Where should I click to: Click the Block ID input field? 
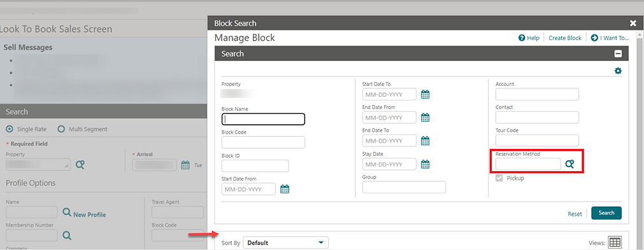(255, 166)
